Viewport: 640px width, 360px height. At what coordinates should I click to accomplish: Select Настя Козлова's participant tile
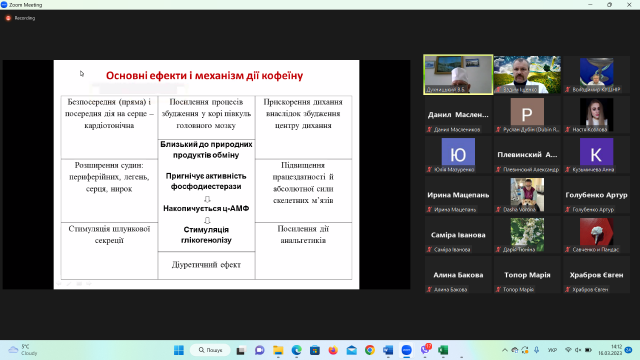tap(596, 115)
